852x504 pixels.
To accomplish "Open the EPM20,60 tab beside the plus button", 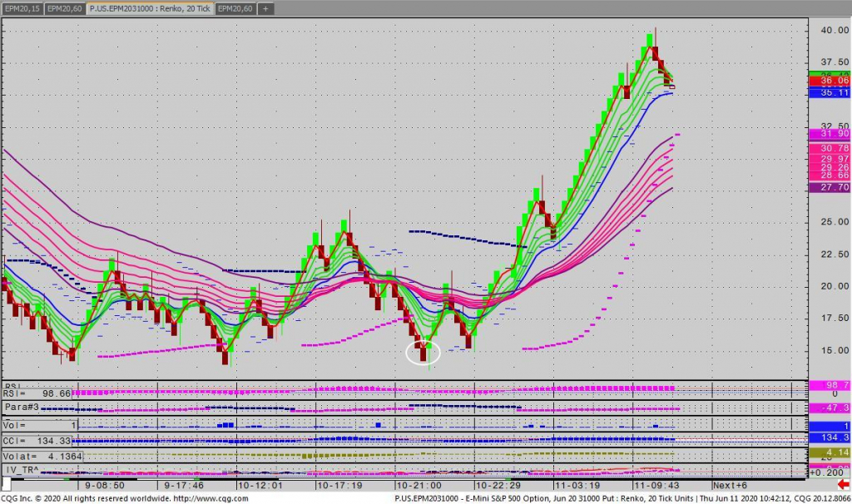I will tap(235, 8).
